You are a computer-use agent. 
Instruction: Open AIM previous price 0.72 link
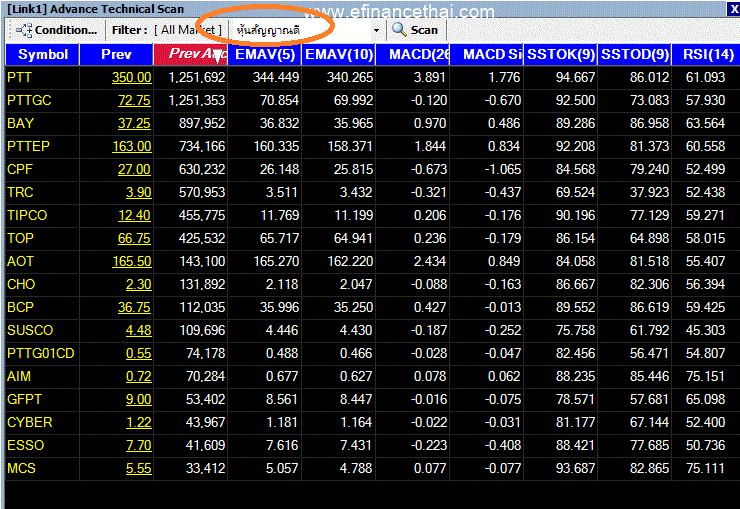click(139, 376)
